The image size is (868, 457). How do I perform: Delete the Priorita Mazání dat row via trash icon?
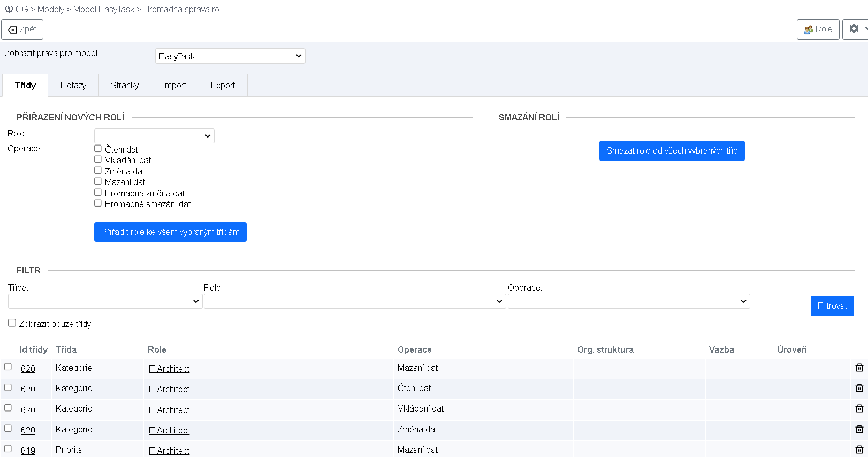coord(859,450)
